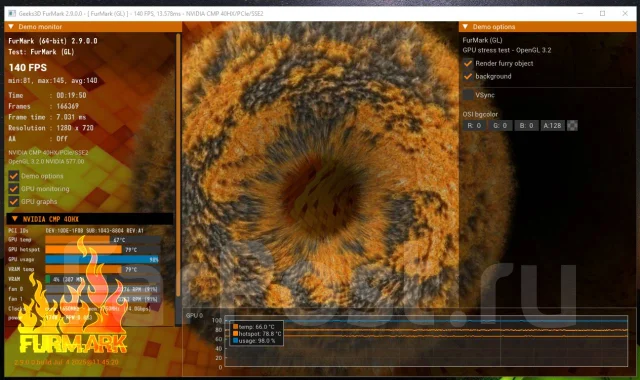
Task: Collapse the NVIDIA CMP 40HX section
Action: [x=15, y=219]
